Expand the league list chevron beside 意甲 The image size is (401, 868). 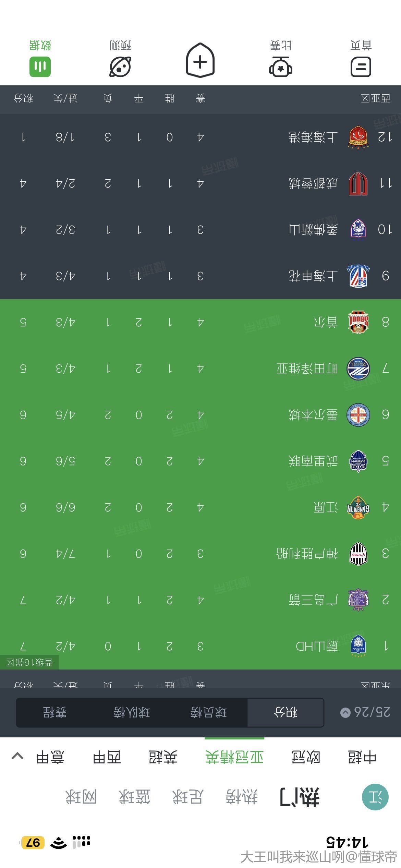17,757
